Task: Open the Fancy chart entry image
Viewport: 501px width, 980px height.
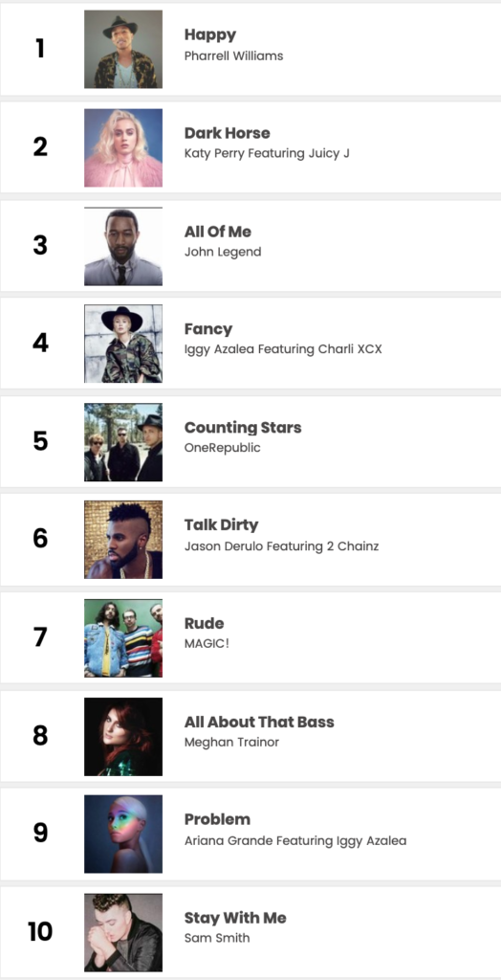Action: [123, 344]
